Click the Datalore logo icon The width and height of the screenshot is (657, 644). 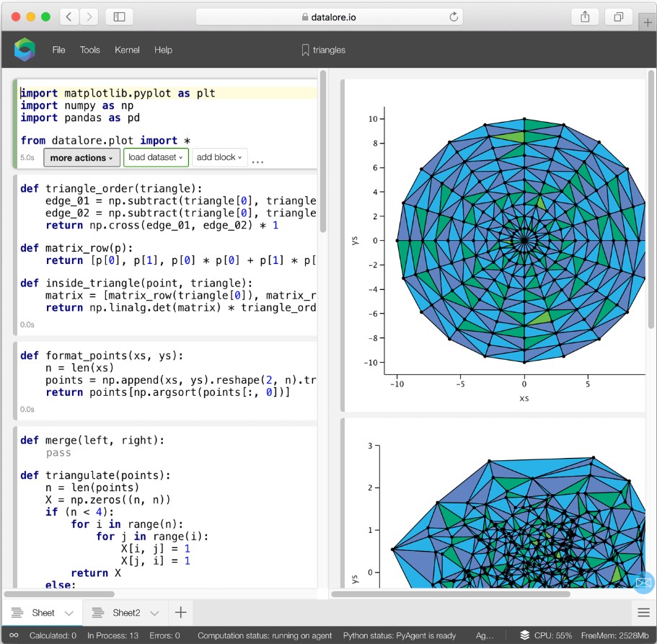pos(25,50)
